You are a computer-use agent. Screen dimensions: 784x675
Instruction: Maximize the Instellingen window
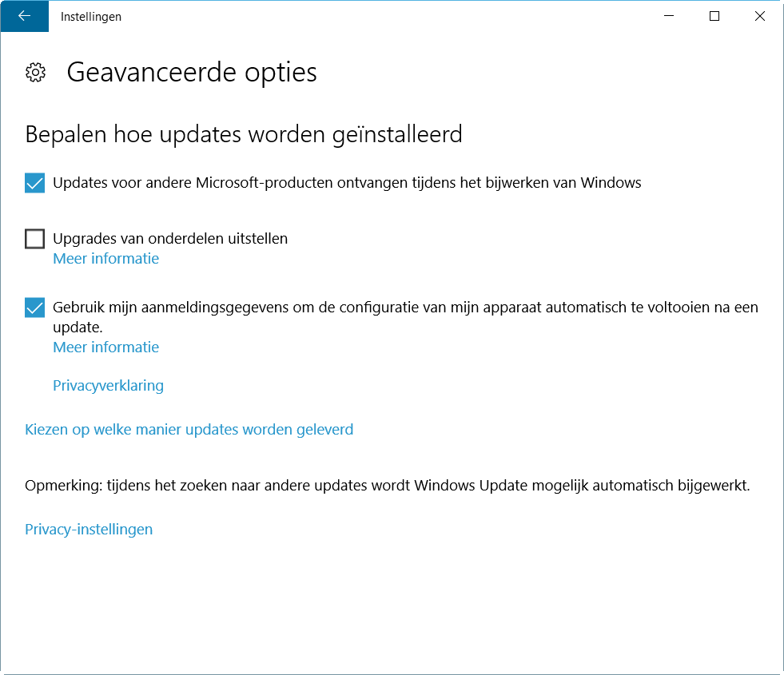[714, 16]
